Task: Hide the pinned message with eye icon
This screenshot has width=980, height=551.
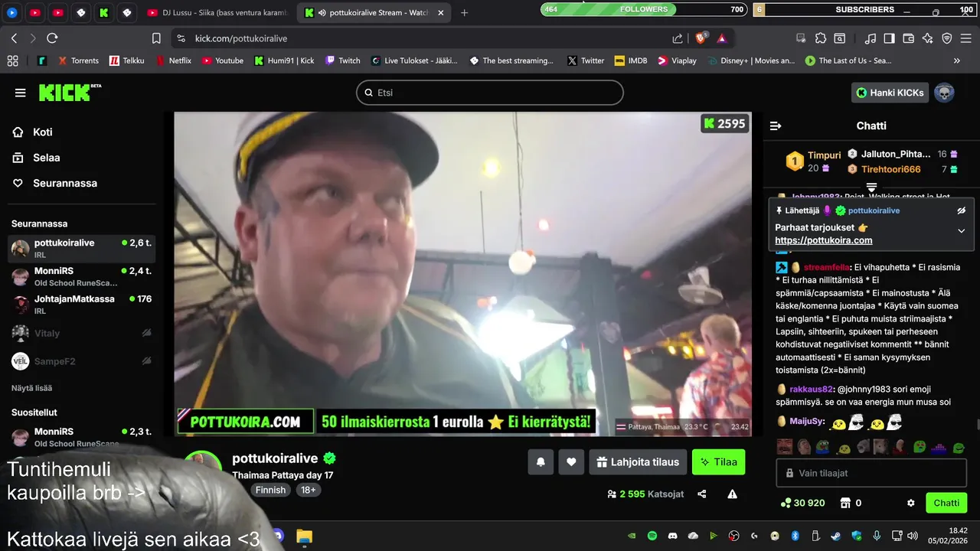Action: click(962, 210)
